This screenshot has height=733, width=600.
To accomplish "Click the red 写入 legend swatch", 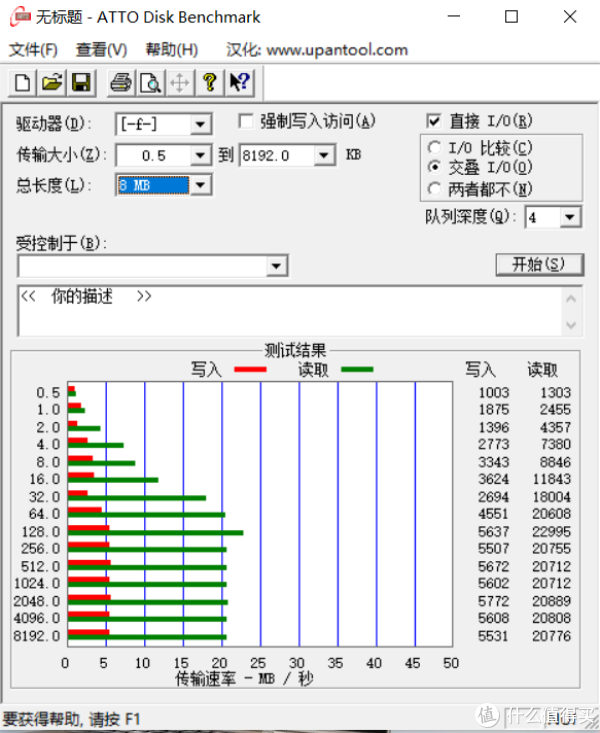I will point(250,369).
